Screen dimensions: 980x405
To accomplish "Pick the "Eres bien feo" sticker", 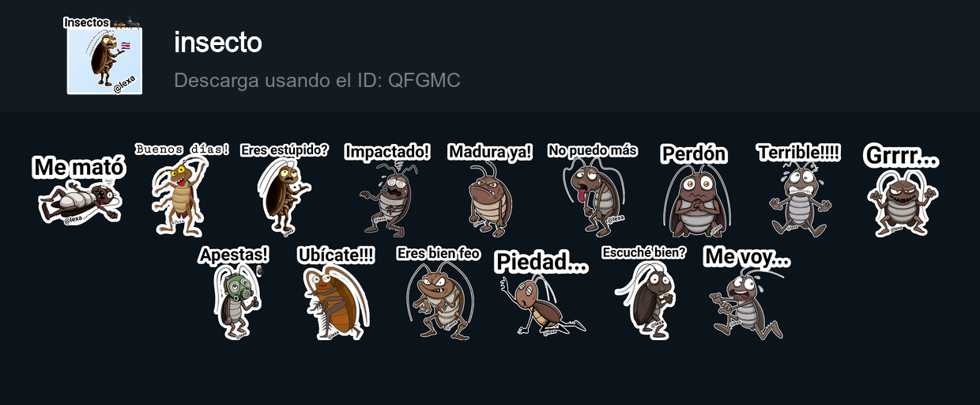I will [x=439, y=293].
